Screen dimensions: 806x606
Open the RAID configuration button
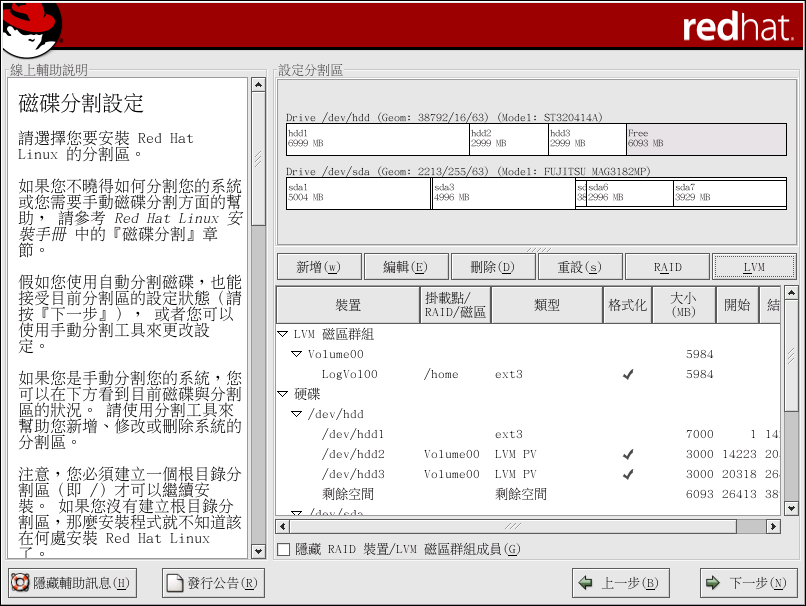point(667,267)
